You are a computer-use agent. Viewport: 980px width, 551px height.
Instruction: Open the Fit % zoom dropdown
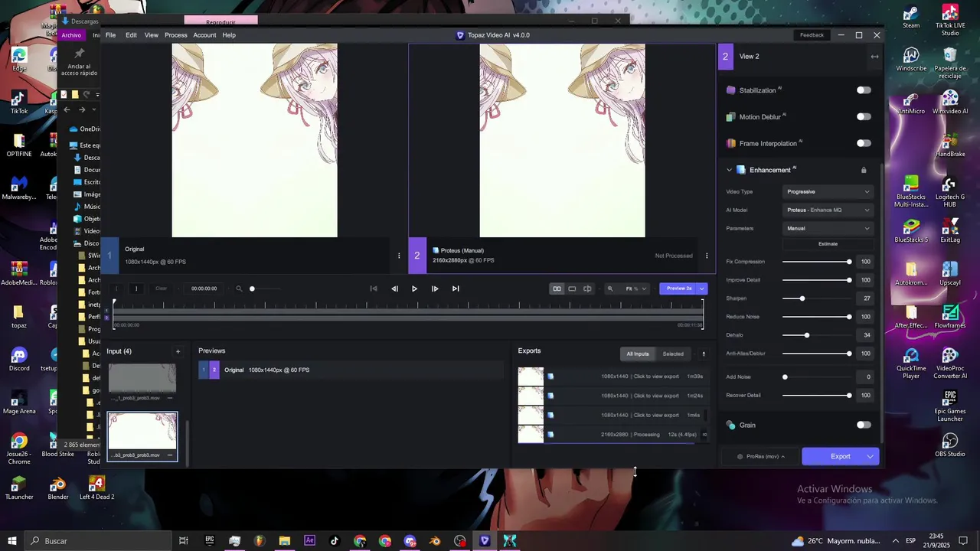point(636,289)
